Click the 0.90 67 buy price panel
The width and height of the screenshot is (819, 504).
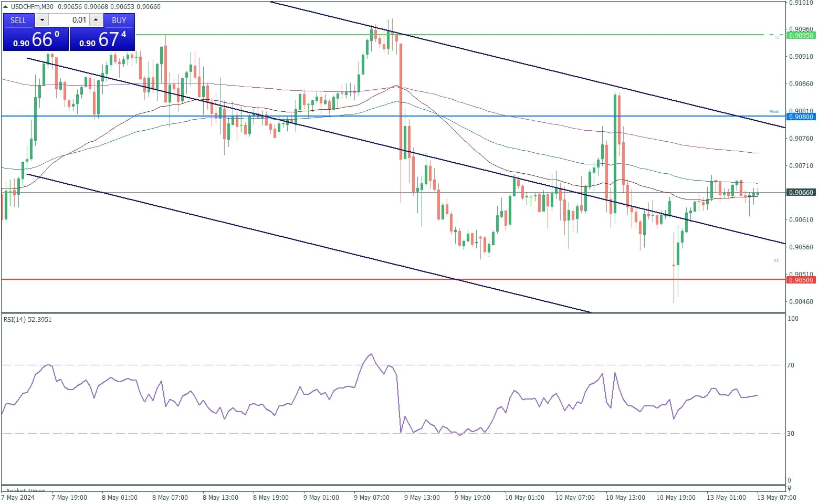pyautogui.click(x=102, y=39)
